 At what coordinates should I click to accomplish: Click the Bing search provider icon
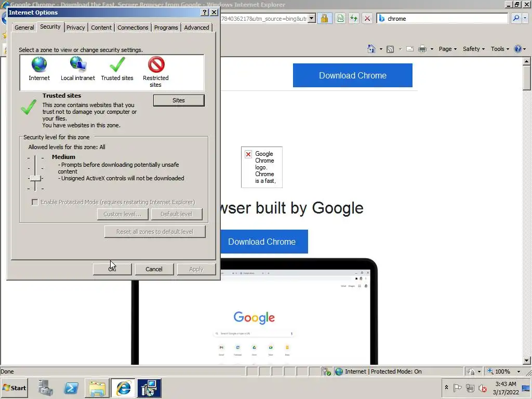click(382, 18)
